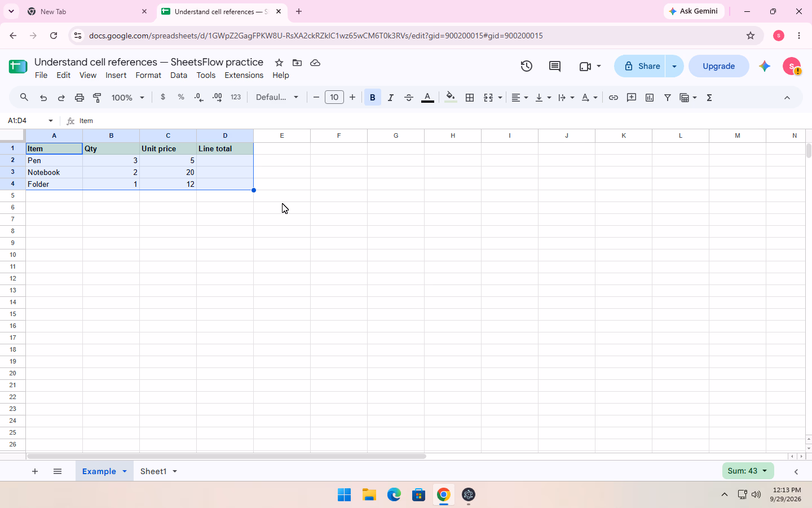Open the search menus magnifier tool
812x508 pixels.
pos(24,98)
